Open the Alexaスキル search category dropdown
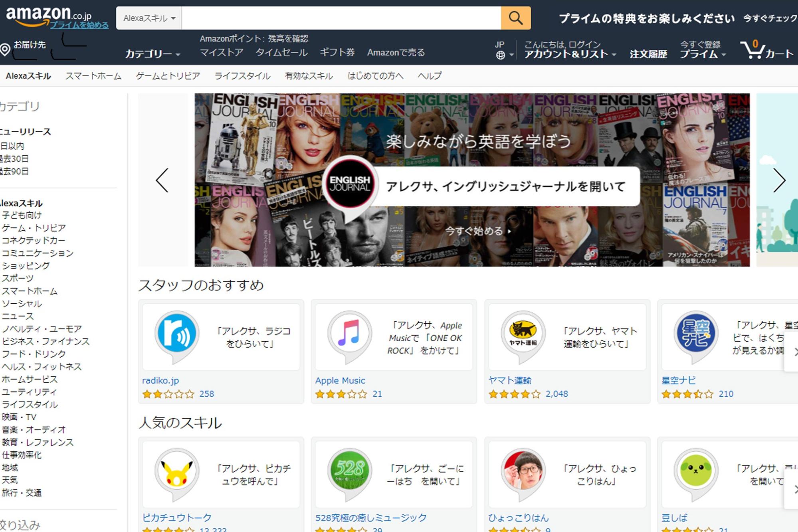Image resolution: width=798 pixels, height=532 pixels. tap(149, 18)
